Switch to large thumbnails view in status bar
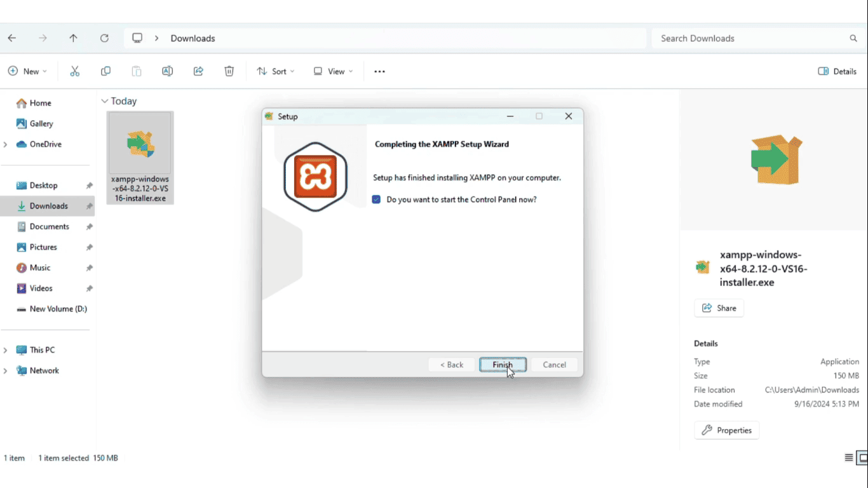This screenshot has width=868, height=488. coord(863,457)
